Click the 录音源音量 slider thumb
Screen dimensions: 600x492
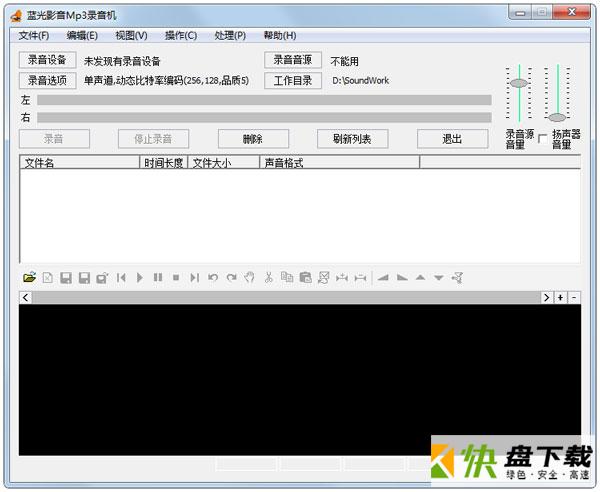click(519, 83)
